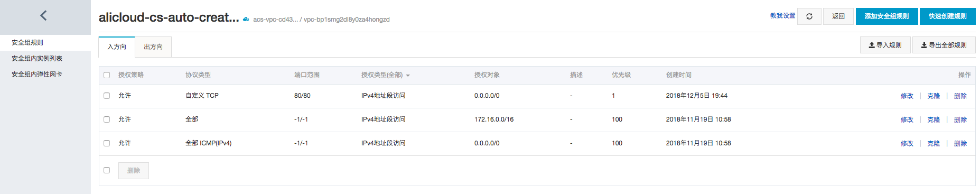Click 修改 for the TCP 80/80 rule
Image resolution: width=980 pixels, height=194 pixels.
pos(907,96)
